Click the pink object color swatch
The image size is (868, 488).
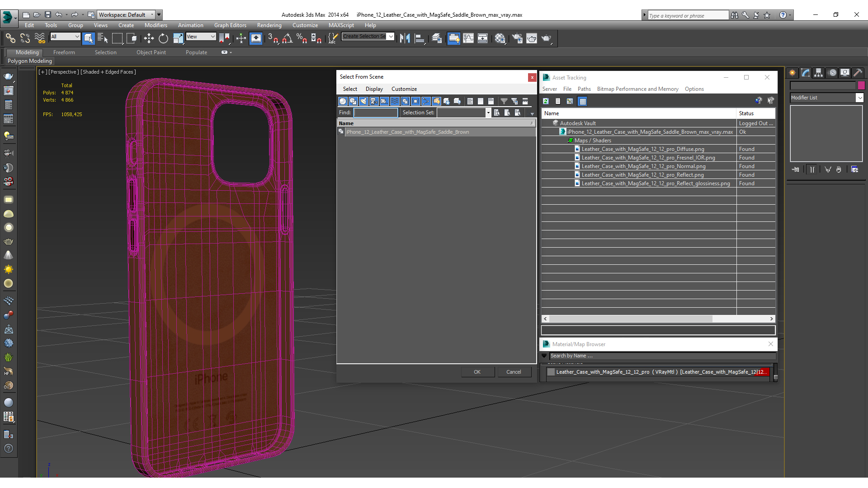tap(861, 85)
